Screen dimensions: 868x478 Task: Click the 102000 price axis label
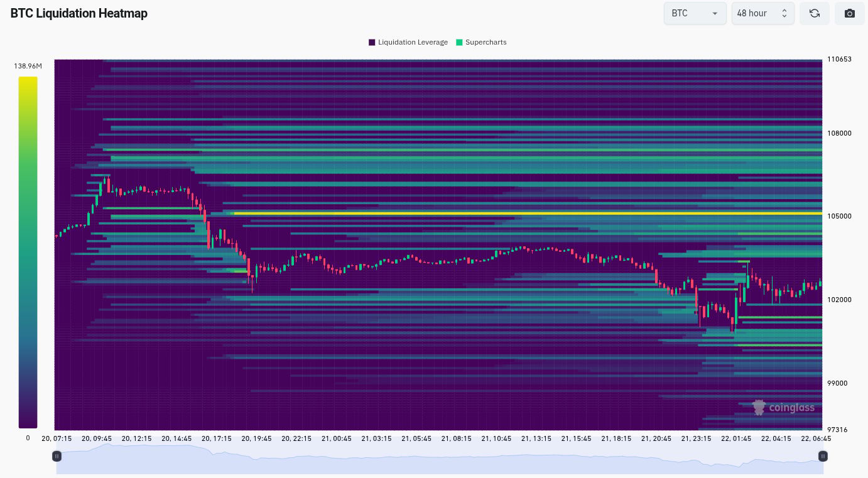839,300
